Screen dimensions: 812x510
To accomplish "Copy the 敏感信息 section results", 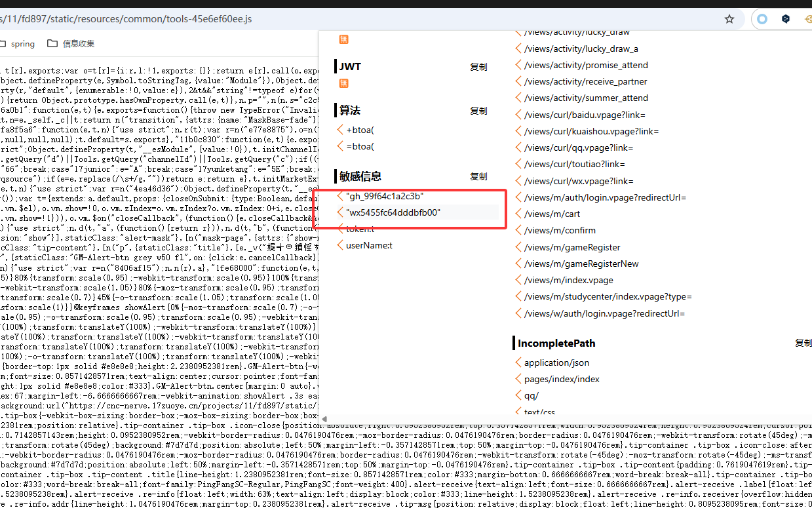I will click(478, 176).
